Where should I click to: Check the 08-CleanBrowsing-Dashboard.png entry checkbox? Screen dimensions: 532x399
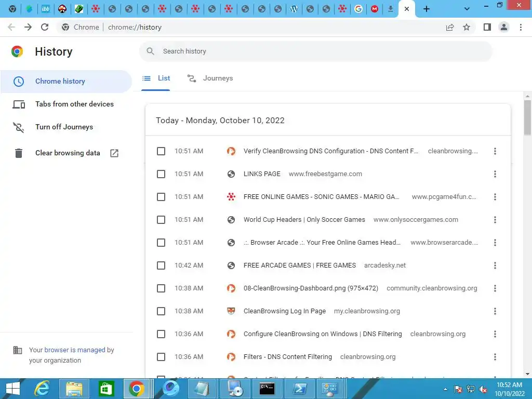point(161,288)
